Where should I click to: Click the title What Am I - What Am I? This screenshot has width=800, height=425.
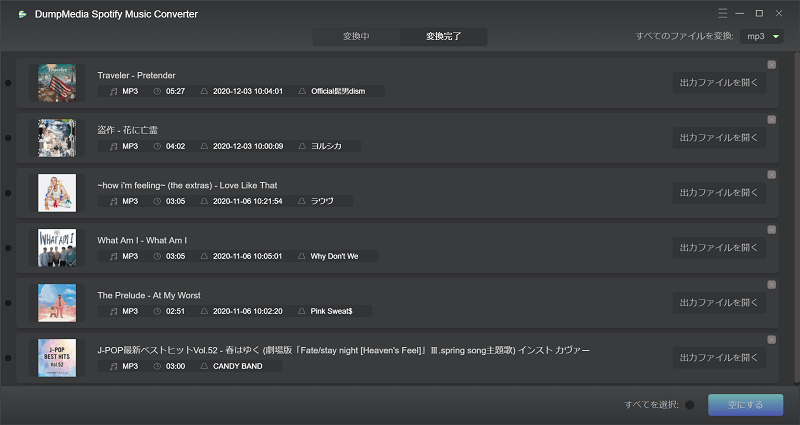point(142,240)
